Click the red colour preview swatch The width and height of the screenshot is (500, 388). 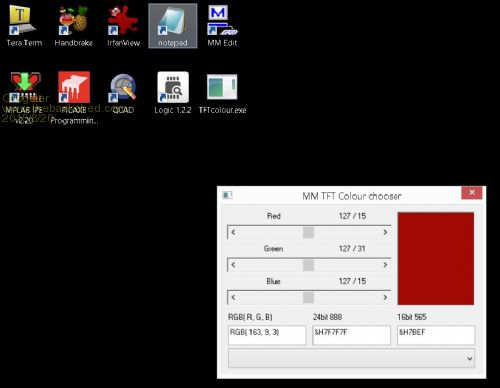point(436,258)
